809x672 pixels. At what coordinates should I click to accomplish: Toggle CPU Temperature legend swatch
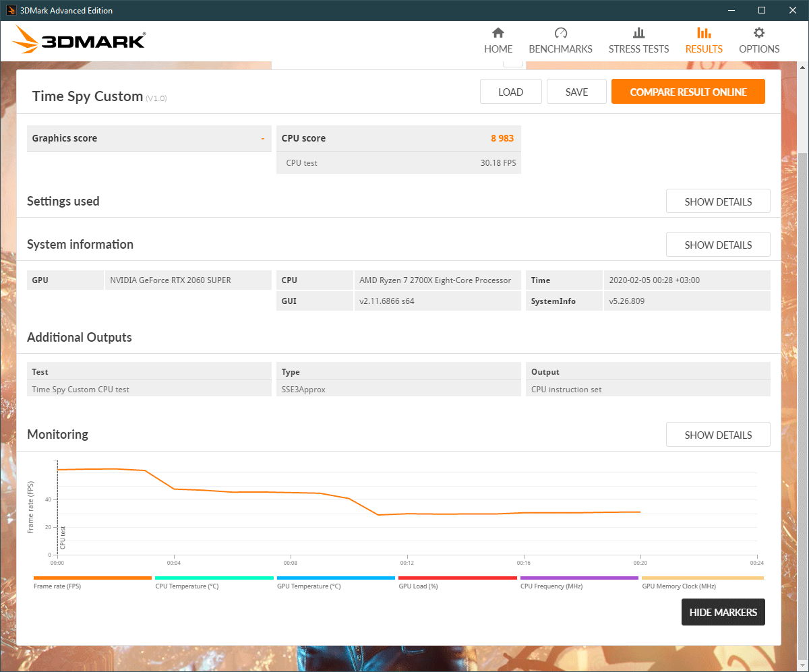coord(214,578)
